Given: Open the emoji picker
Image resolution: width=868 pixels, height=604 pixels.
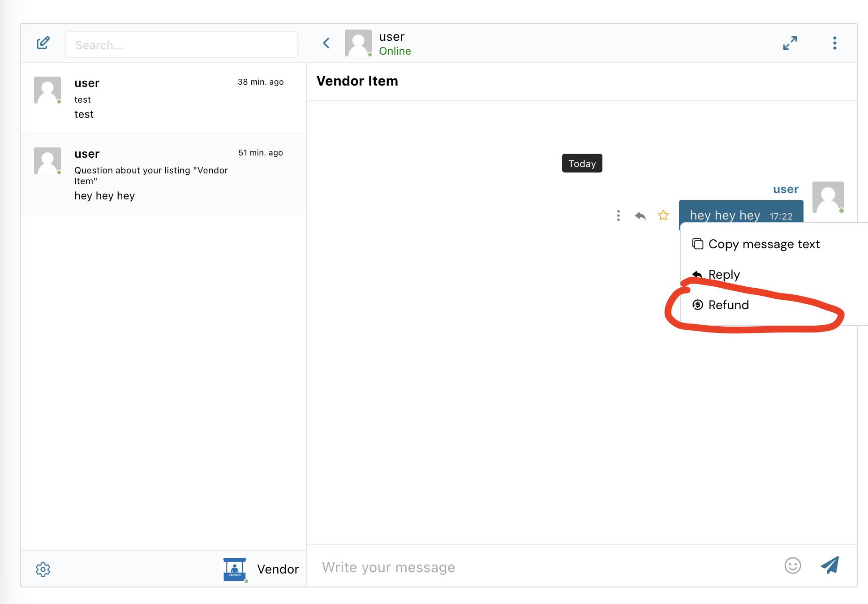Looking at the screenshot, I should tap(792, 566).
